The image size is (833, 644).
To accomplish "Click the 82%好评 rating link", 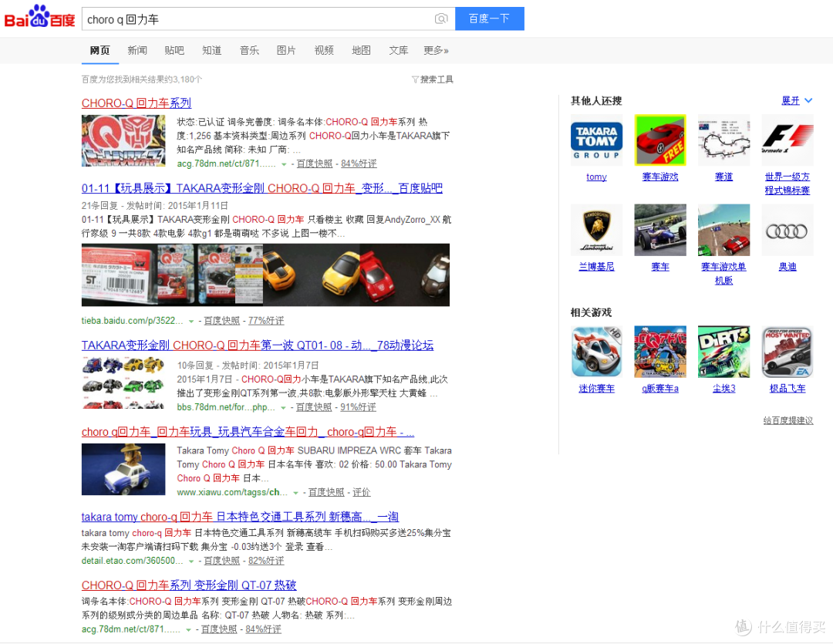I will coord(266,561).
